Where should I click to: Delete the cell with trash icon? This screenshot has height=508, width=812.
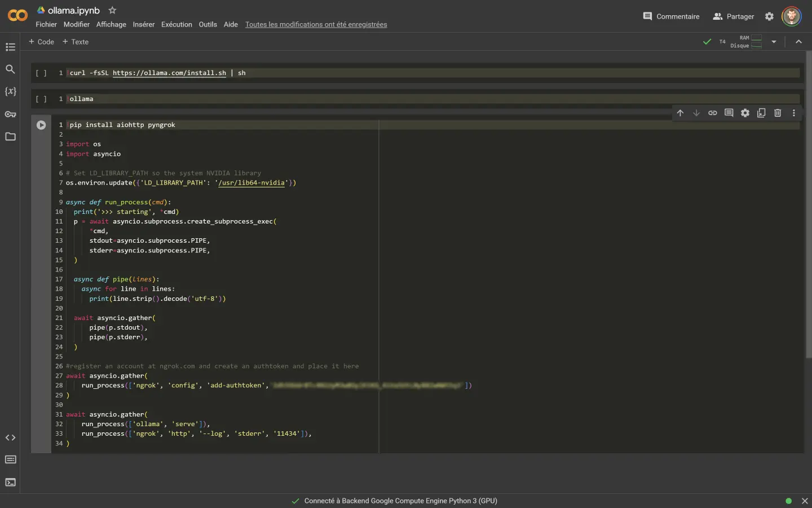click(778, 113)
